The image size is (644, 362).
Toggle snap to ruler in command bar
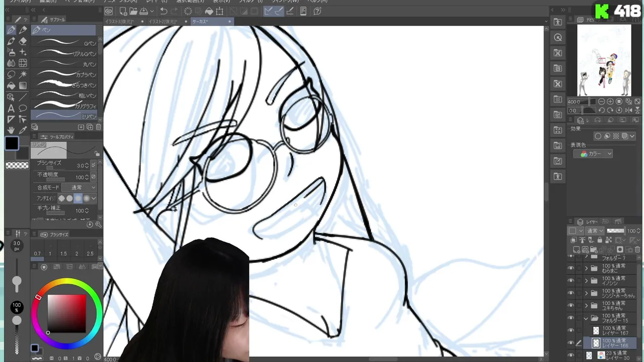(x=269, y=11)
